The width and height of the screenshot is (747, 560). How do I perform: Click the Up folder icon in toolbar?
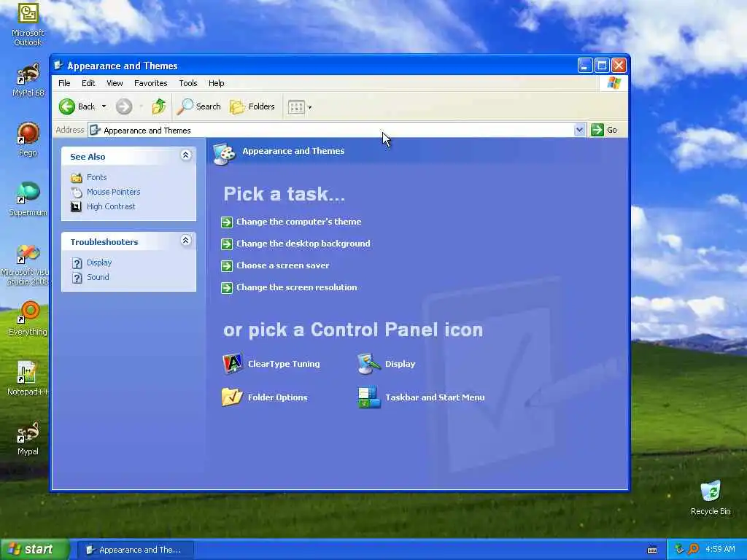click(158, 106)
